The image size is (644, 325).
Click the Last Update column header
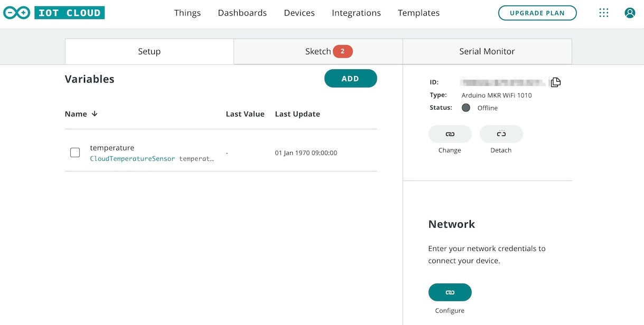(x=297, y=114)
